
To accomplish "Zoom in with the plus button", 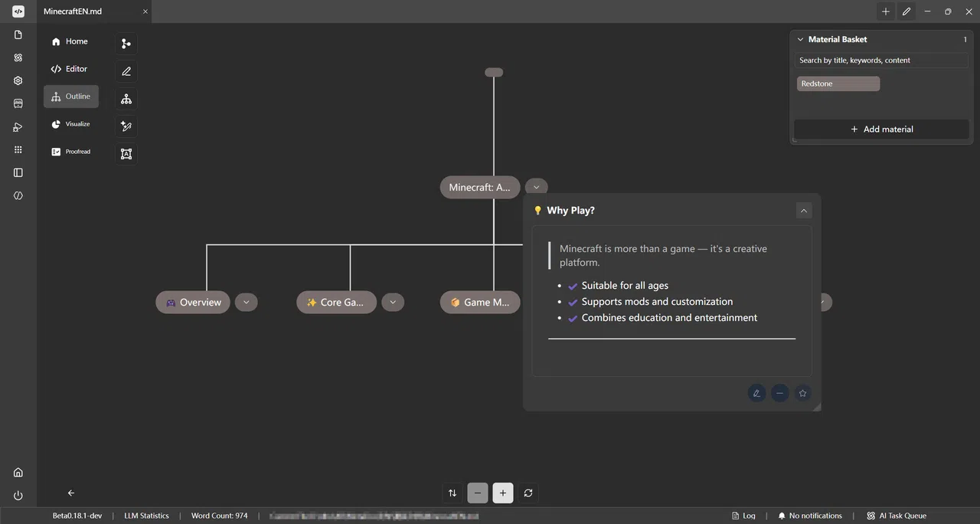I will click(x=503, y=493).
